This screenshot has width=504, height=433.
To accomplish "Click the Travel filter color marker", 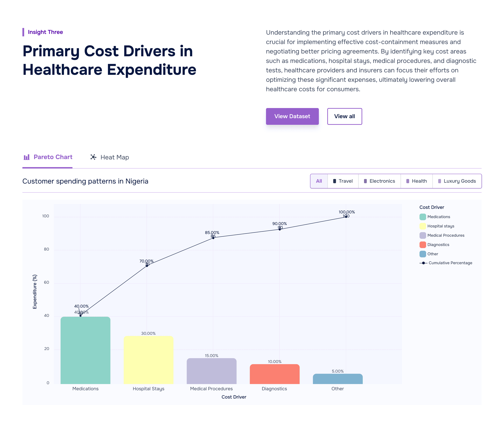I will tap(334, 181).
